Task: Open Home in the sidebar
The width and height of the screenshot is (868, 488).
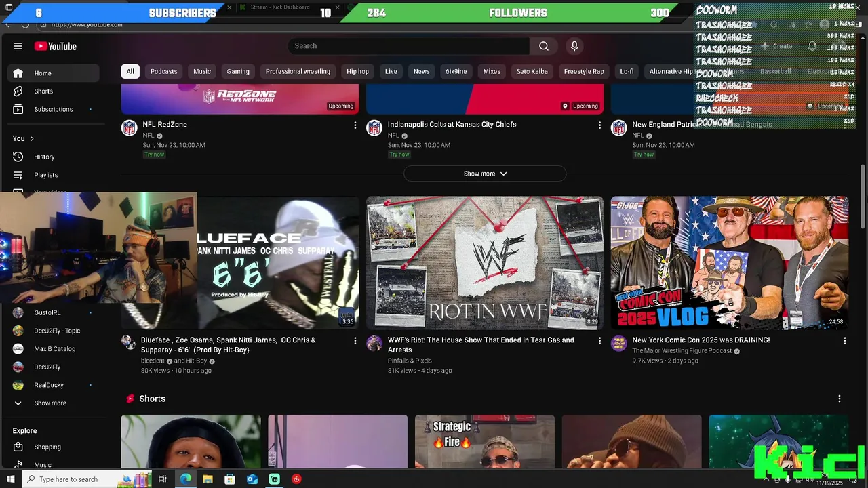Action: tap(54, 73)
